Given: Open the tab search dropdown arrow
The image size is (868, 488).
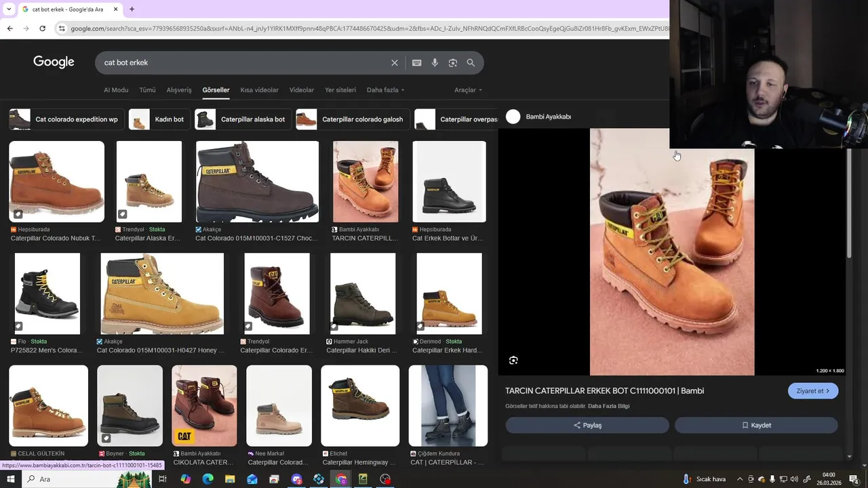Looking at the screenshot, I should pos(9,9).
